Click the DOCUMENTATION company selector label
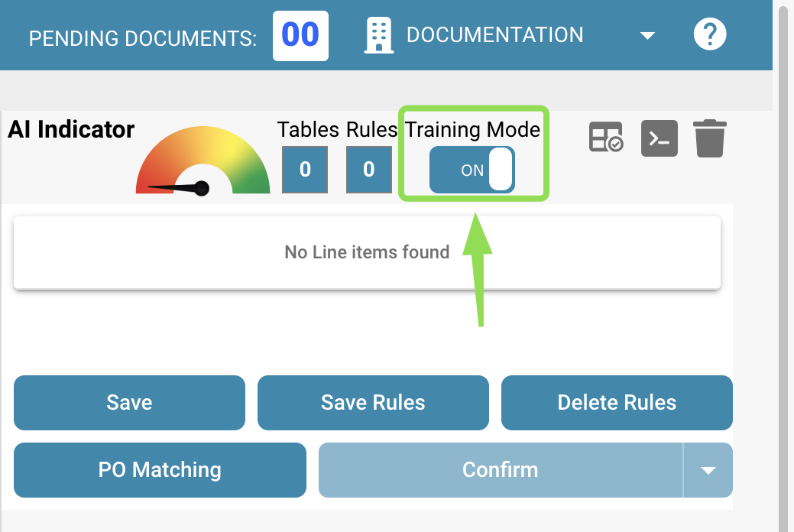The height and width of the screenshot is (532, 794). click(494, 35)
